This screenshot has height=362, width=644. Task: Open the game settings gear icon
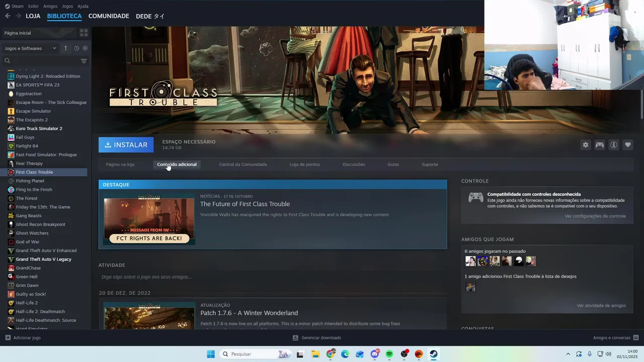(x=585, y=145)
